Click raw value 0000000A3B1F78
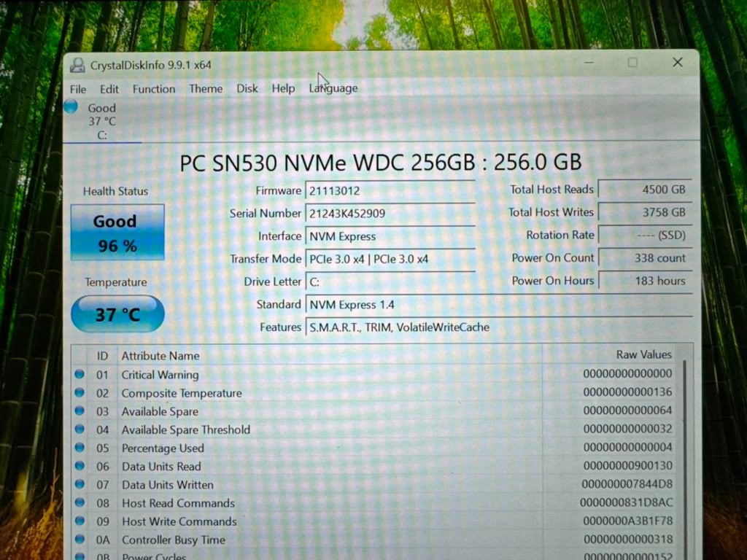 (628, 521)
